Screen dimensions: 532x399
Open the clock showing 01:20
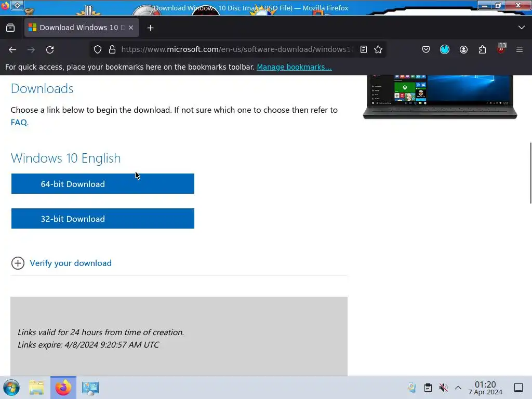(x=485, y=388)
